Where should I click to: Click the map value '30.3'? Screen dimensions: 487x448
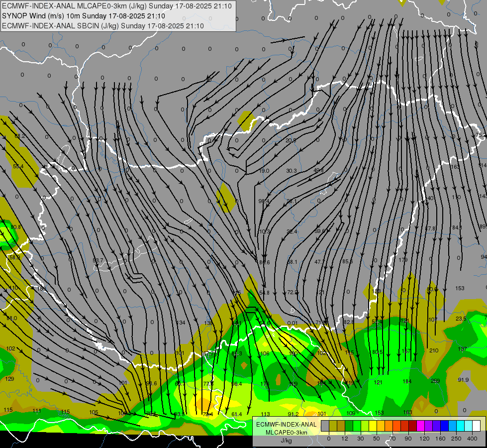[292, 171]
